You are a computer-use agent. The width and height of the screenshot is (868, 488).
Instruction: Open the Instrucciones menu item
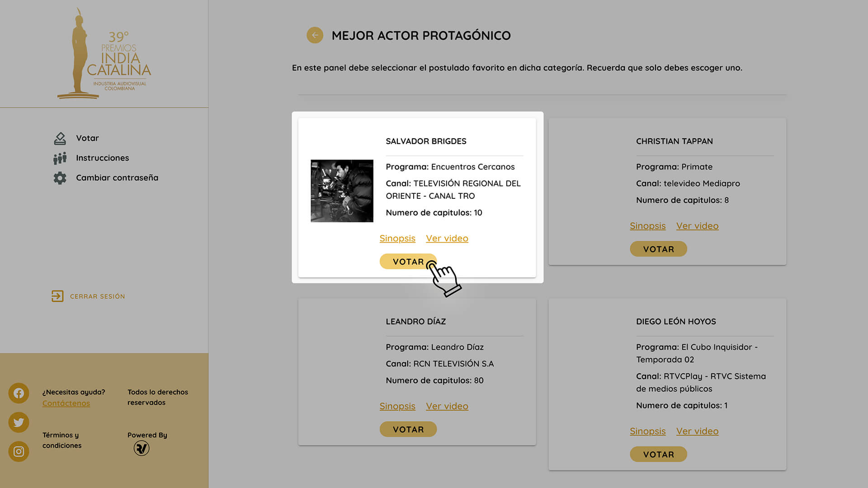pyautogui.click(x=102, y=158)
